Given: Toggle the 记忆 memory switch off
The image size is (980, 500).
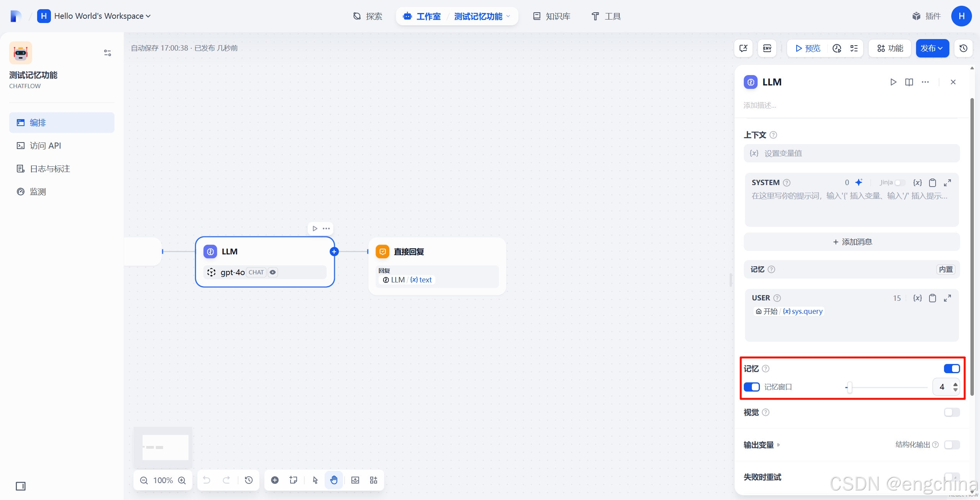Looking at the screenshot, I should point(952,369).
